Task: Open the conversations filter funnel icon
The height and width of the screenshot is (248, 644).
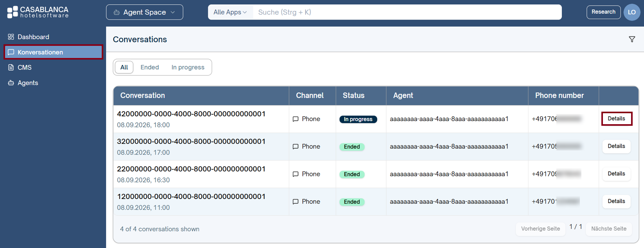Action: click(632, 39)
